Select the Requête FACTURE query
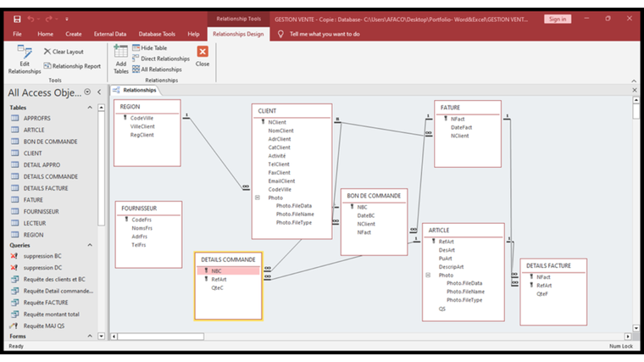This screenshot has width=644, height=362. click(x=46, y=302)
